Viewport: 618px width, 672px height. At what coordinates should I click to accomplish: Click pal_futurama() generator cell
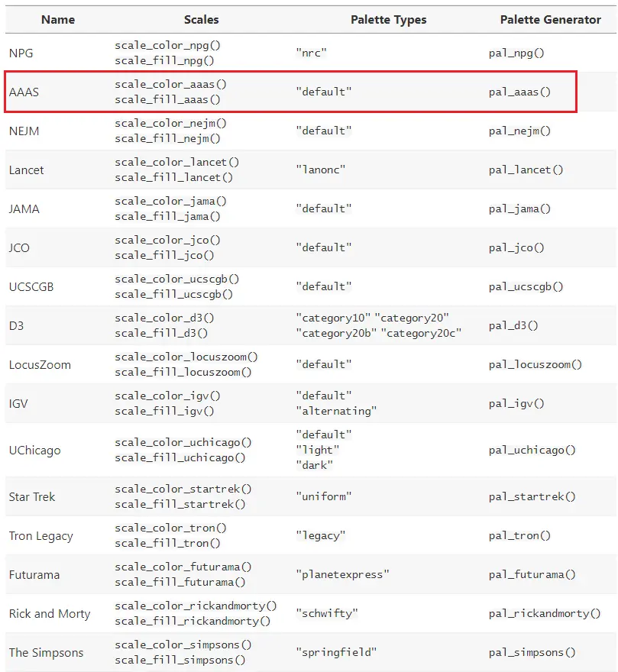[532, 575]
